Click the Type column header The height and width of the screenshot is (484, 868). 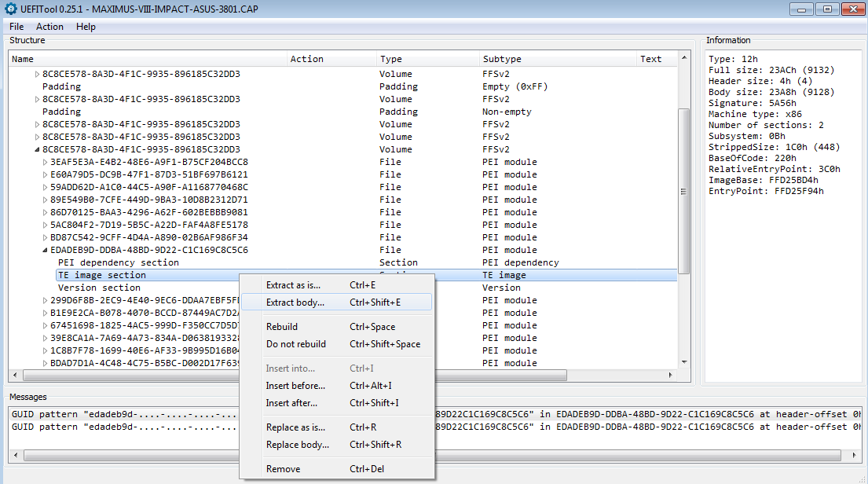428,59
